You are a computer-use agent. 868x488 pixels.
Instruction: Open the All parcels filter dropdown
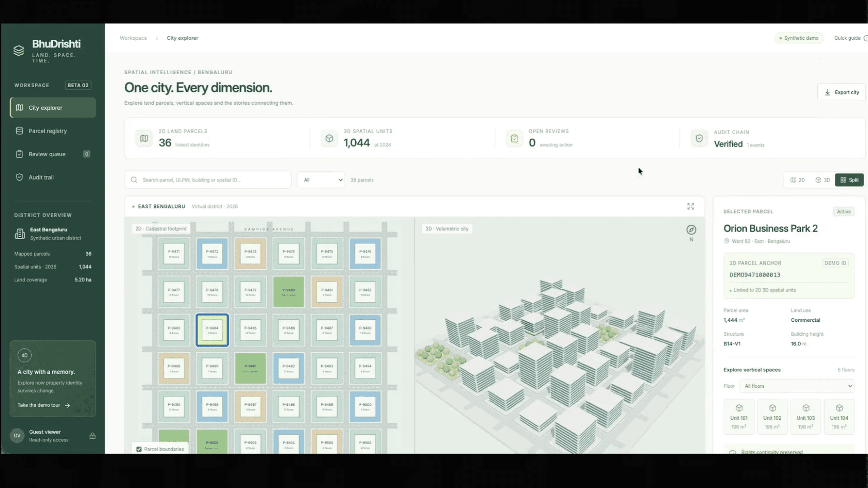click(x=321, y=180)
